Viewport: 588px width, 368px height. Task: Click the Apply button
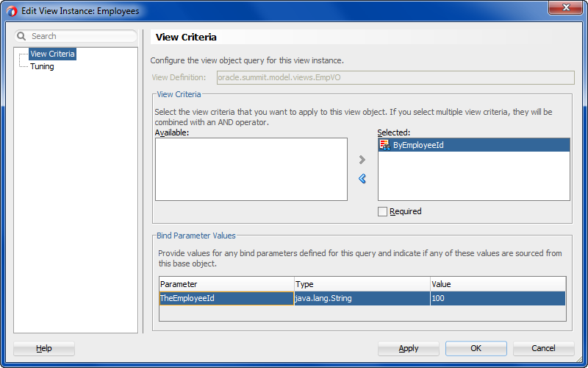point(409,348)
